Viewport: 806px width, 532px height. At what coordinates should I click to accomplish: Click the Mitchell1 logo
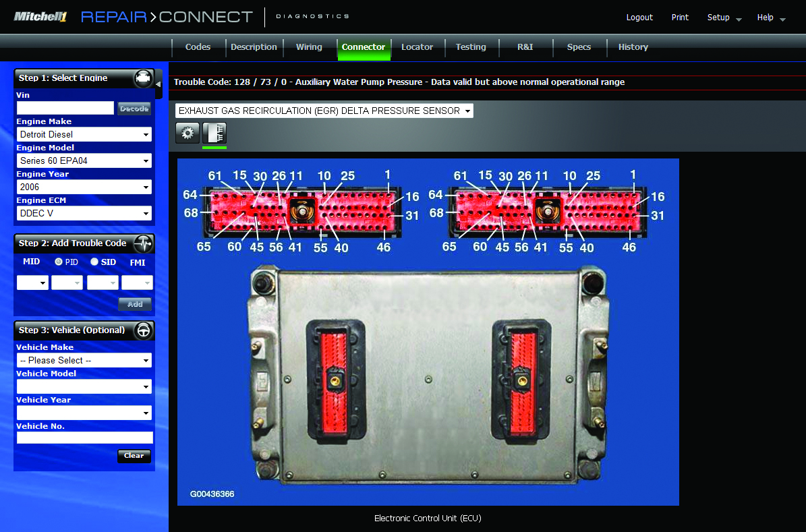[x=39, y=17]
